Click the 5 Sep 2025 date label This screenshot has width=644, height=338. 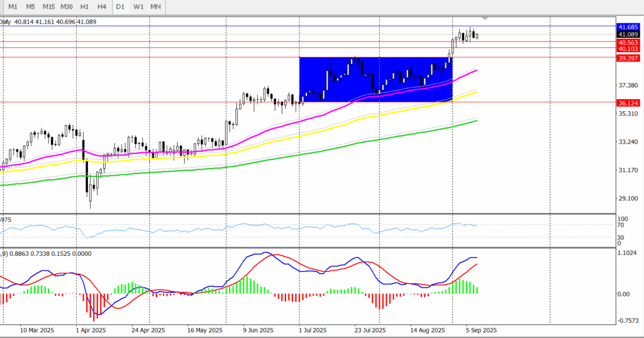tap(481, 330)
